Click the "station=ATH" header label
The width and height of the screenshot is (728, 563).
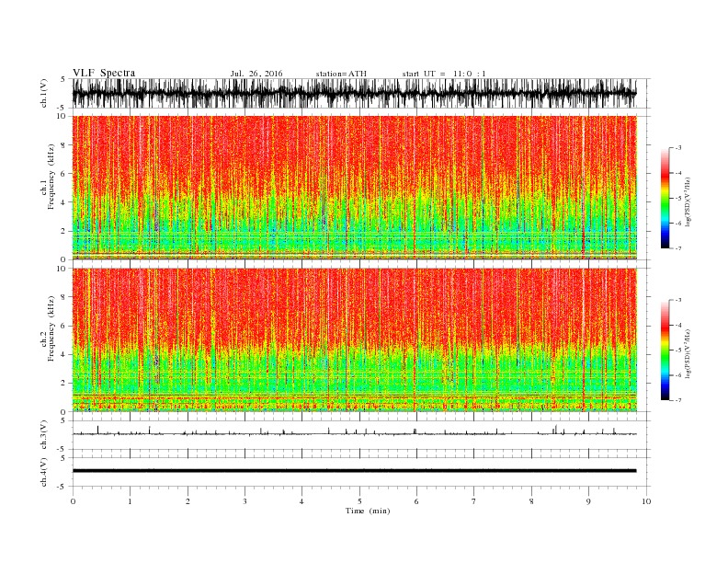pyautogui.click(x=341, y=74)
